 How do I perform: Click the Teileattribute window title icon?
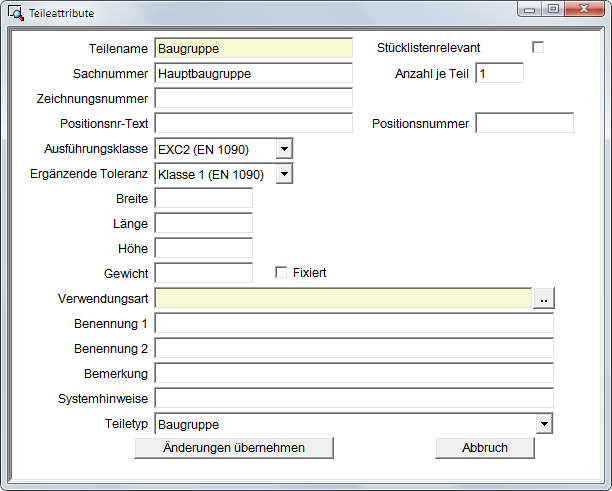16,13
